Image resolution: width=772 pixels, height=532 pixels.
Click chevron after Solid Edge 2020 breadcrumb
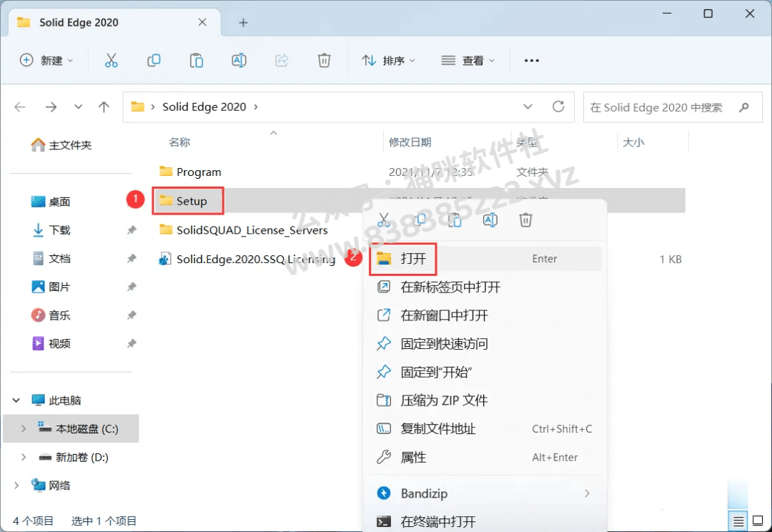255,107
